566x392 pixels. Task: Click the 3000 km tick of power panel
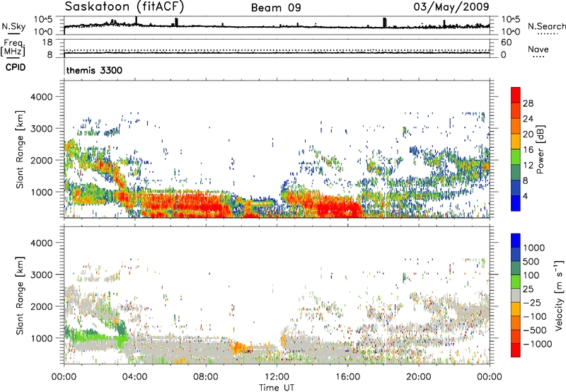click(42, 129)
